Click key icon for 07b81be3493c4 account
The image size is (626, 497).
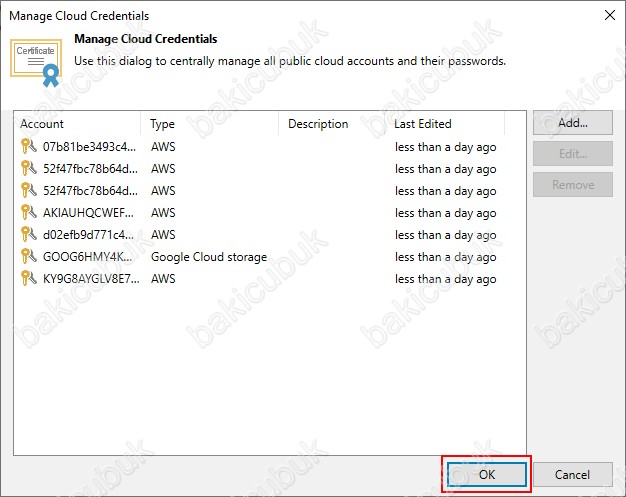click(28, 147)
